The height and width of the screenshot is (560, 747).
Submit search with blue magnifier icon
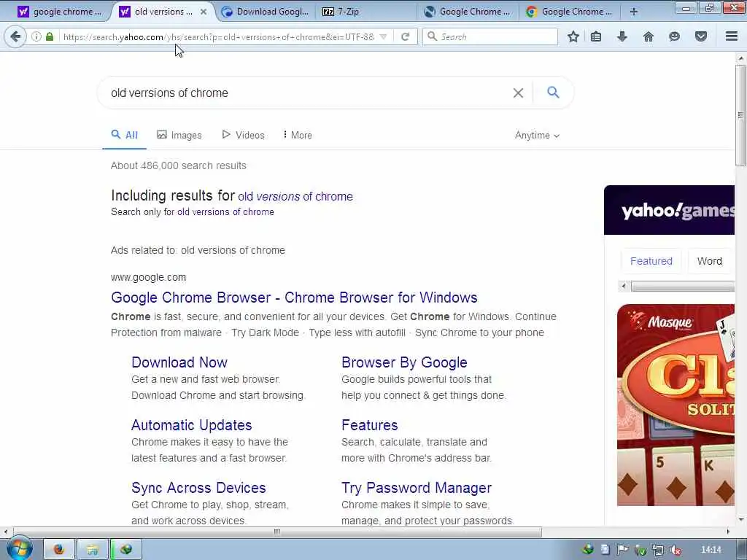(x=553, y=93)
